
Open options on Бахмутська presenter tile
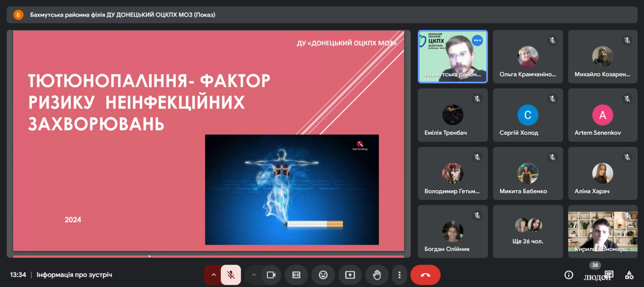point(477,40)
